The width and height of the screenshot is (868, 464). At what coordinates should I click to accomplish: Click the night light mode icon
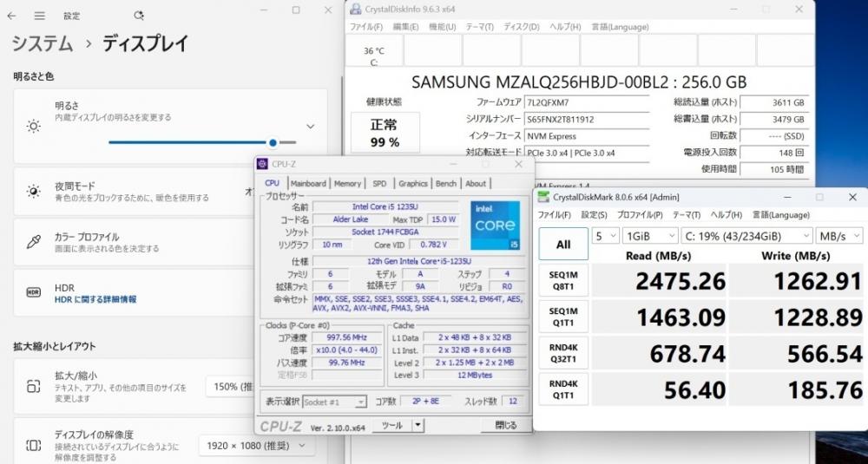(x=33, y=192)
